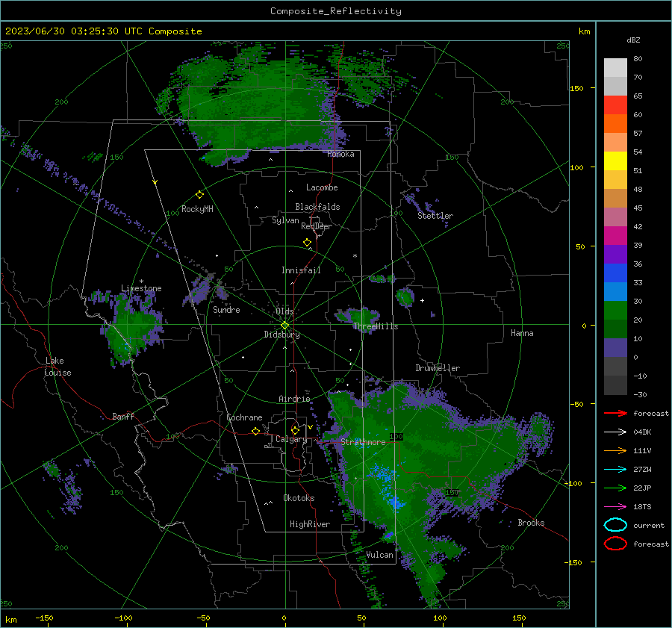Screen dimensions: 672x628
Task: Click the orange 111V arrow in legend
Action: [615, 450]
